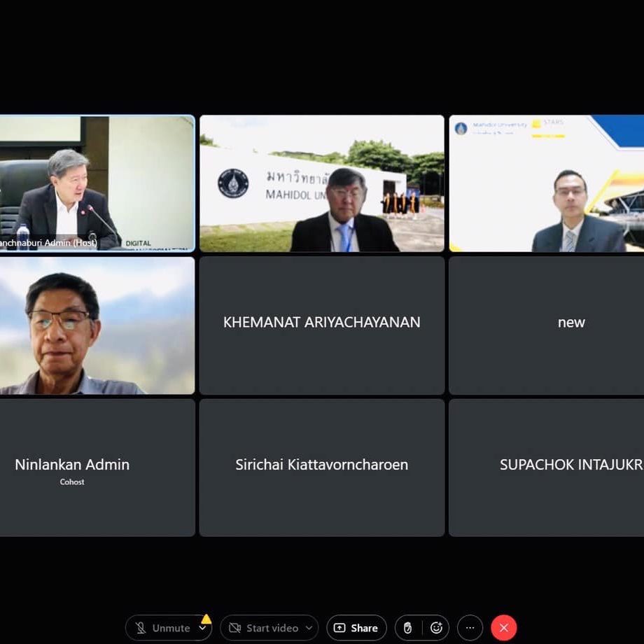The image size is (644, 644).
Task: Select the video tile with STARS background
Action: [546, 183]
